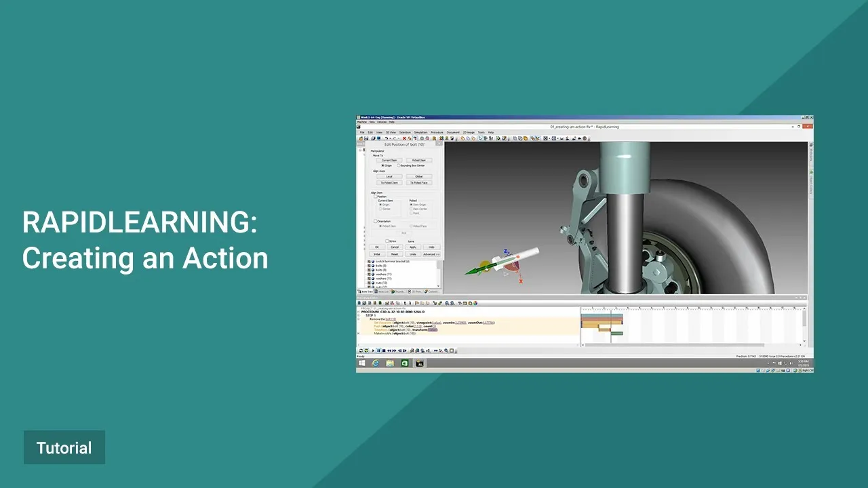Click the green axis arrow of the manipulator

click(481, 270)
